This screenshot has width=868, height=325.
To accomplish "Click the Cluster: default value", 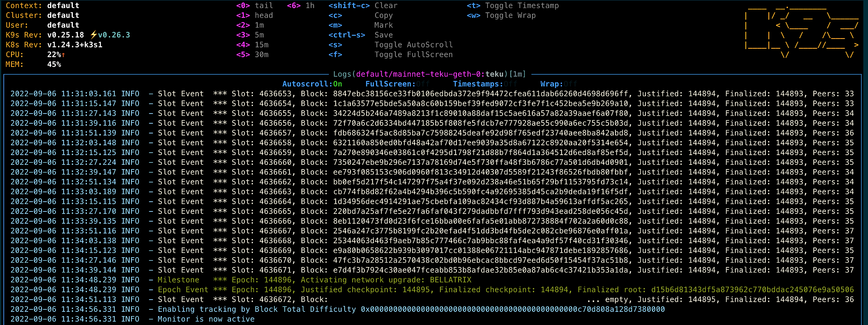I will [63, 15].
